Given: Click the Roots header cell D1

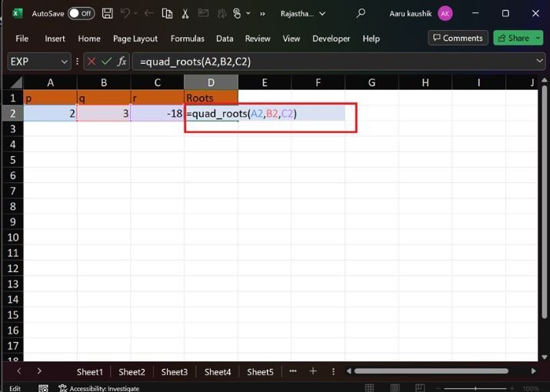Looking at the screenshot, I should (x=212, y=98).
